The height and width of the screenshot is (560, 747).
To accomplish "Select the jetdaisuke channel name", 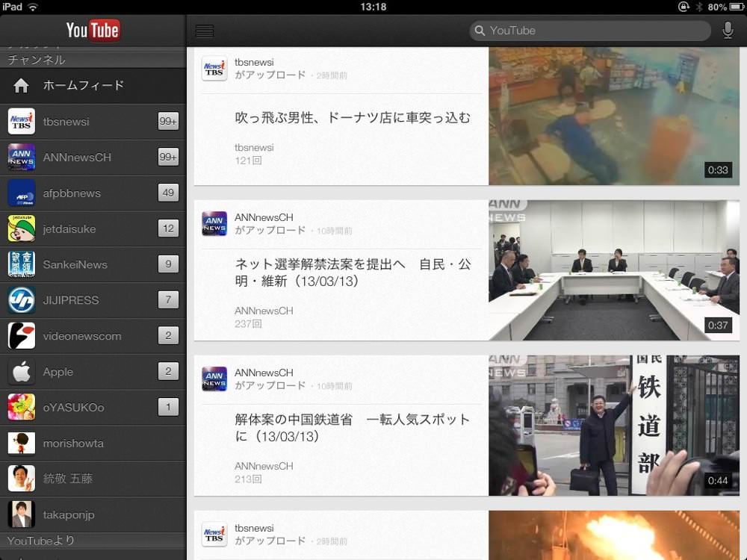I will [69, 229].
